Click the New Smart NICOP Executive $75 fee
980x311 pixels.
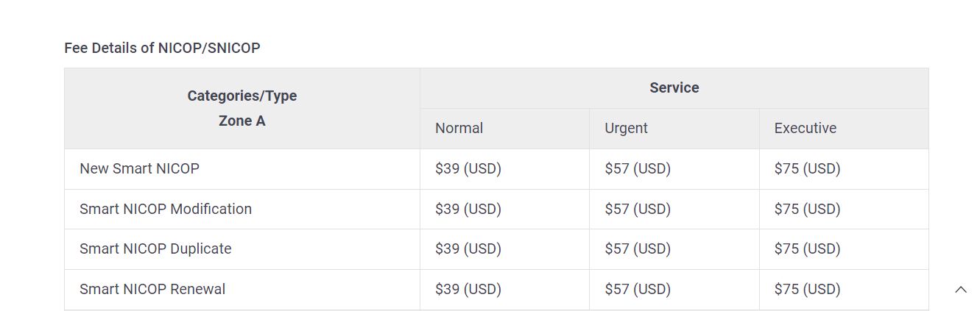click(x=807, y=168)
